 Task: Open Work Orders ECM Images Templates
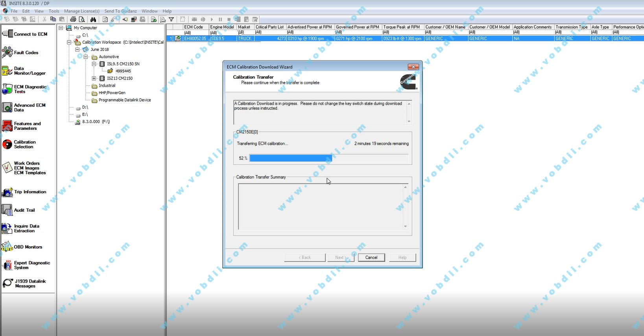coord(24,168)
